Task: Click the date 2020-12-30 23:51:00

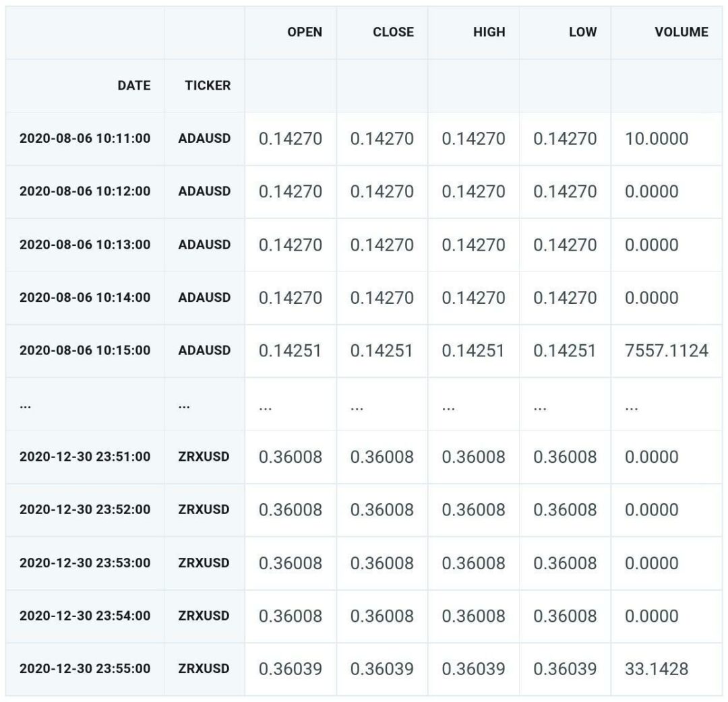Action: tap(85, 457)
